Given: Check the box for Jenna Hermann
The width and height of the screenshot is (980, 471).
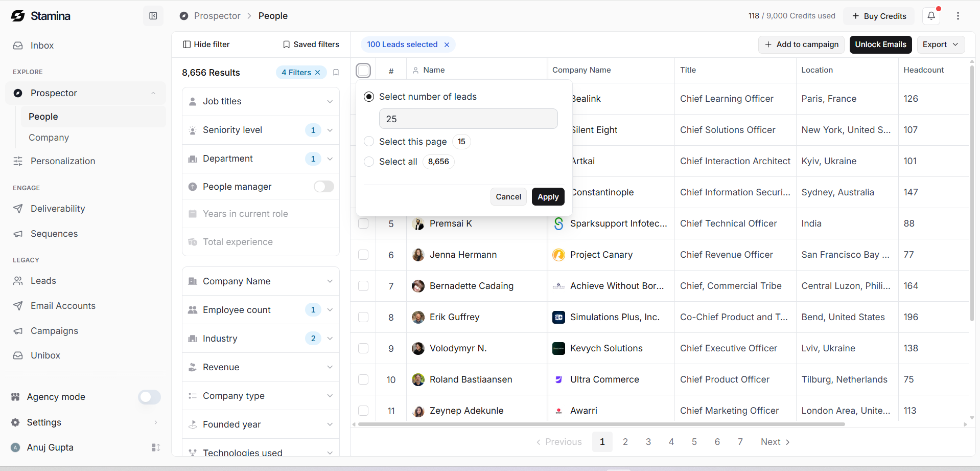Looking at the screenshot, I should click(363, 255).
